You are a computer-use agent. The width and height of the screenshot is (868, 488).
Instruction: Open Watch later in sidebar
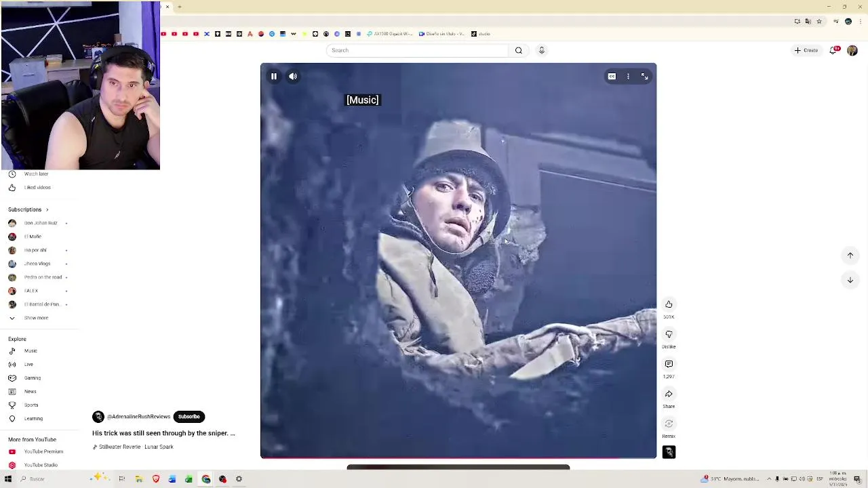[36, 174]
